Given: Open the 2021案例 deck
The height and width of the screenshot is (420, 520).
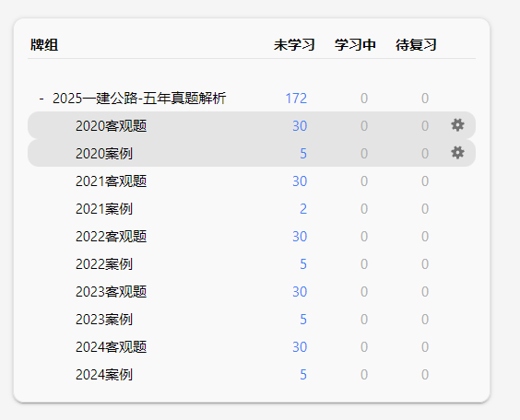Looking at the screenshot, I should [104, 209].
